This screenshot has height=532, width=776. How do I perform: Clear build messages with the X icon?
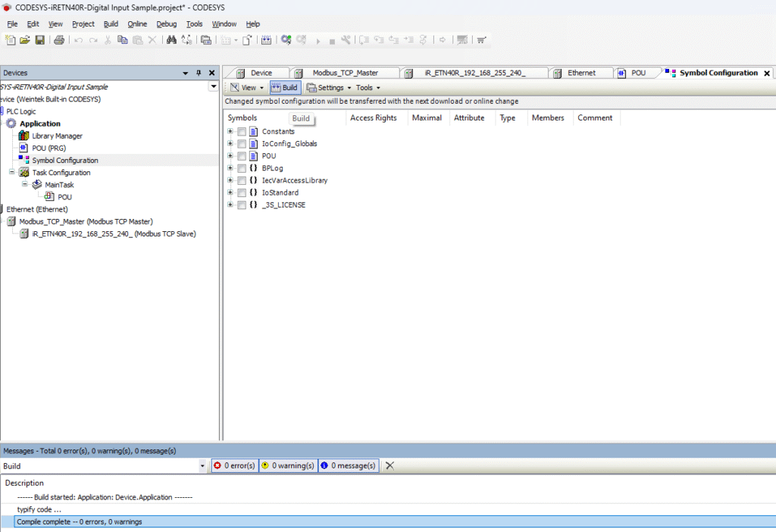[390, 465]
